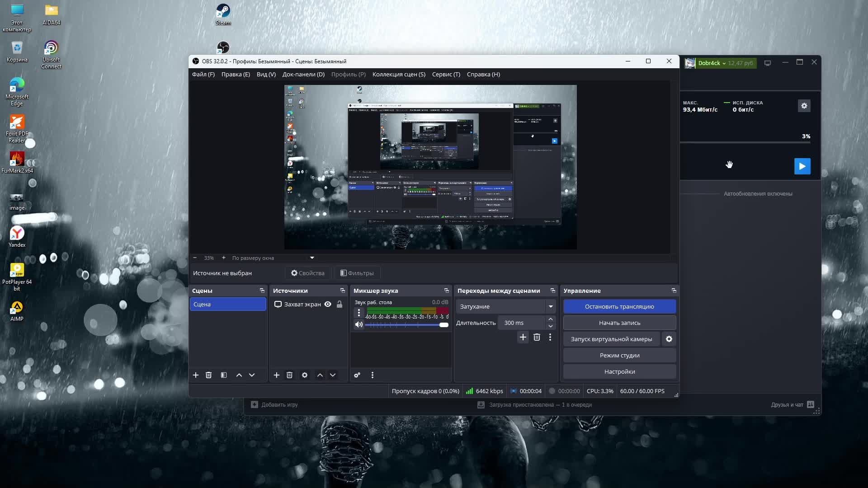This screenshot has height=488, width=868.
Task: Open the Сервис (T) menu
Action: 446,75
